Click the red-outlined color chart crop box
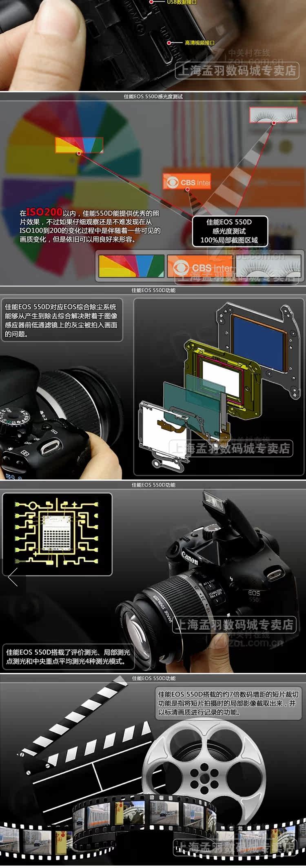Image resolution: width=306 pixels, height=868 pixels. tap(79, 145)
